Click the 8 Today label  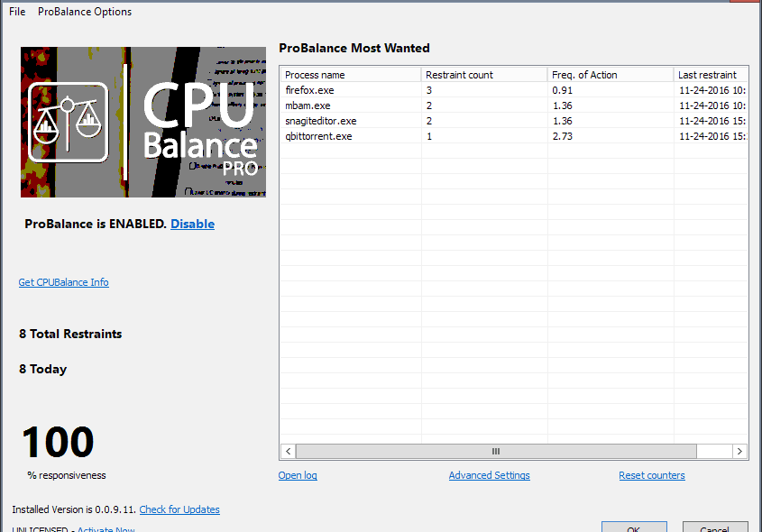point(42,369)
